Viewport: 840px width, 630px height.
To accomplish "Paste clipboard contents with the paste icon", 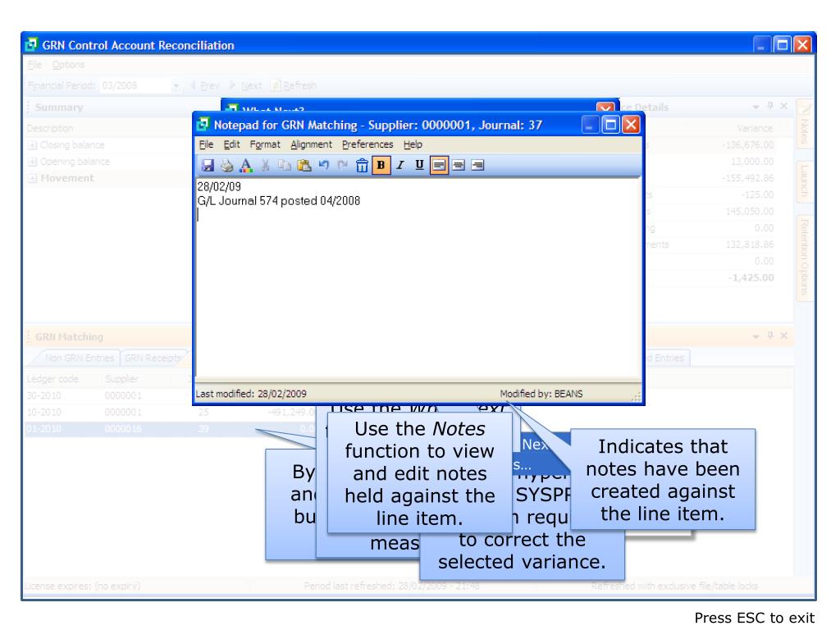I will point(304,165).
